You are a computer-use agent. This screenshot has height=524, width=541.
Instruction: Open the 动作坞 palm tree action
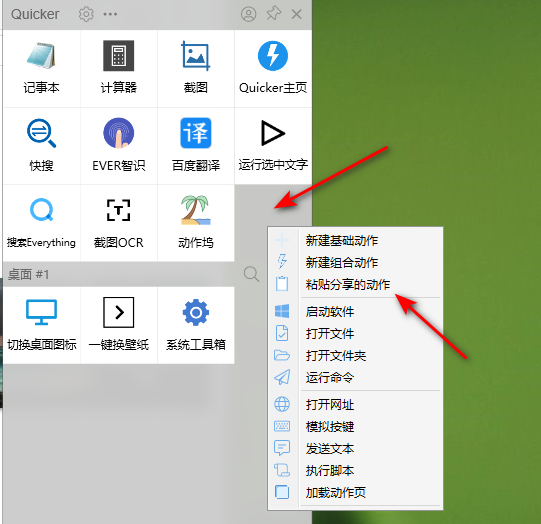click(196, 223)
